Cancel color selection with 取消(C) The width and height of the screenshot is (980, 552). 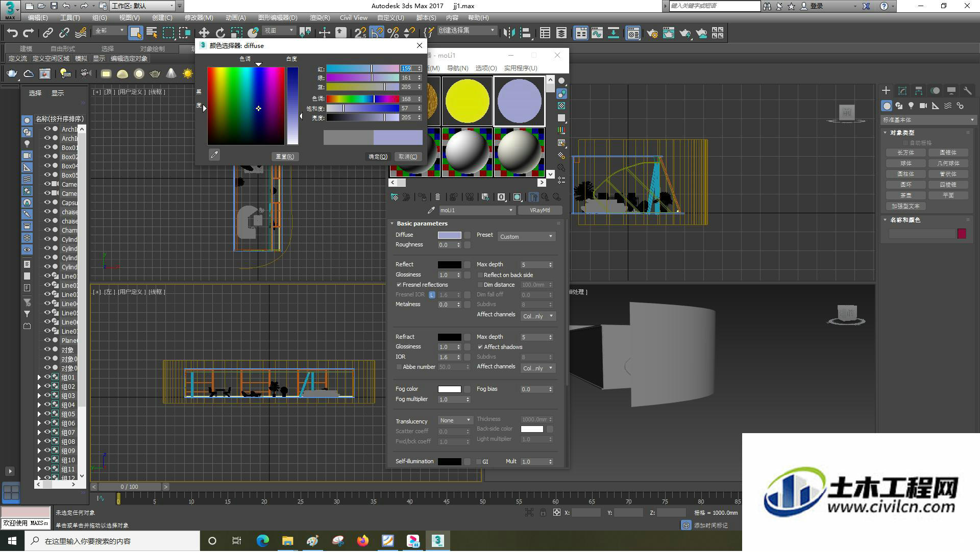pyautogui.click(x=408, y=157)
